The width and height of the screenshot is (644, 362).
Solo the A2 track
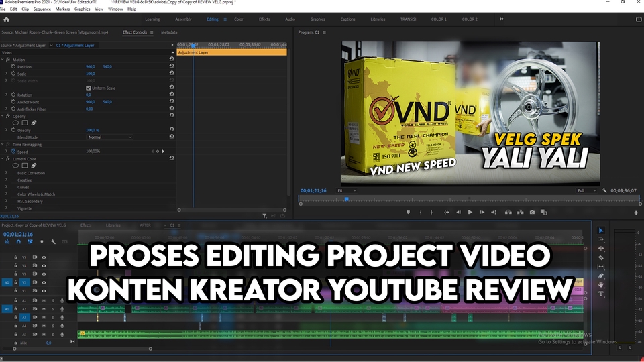pyautogui.click(x=52, y=308)
